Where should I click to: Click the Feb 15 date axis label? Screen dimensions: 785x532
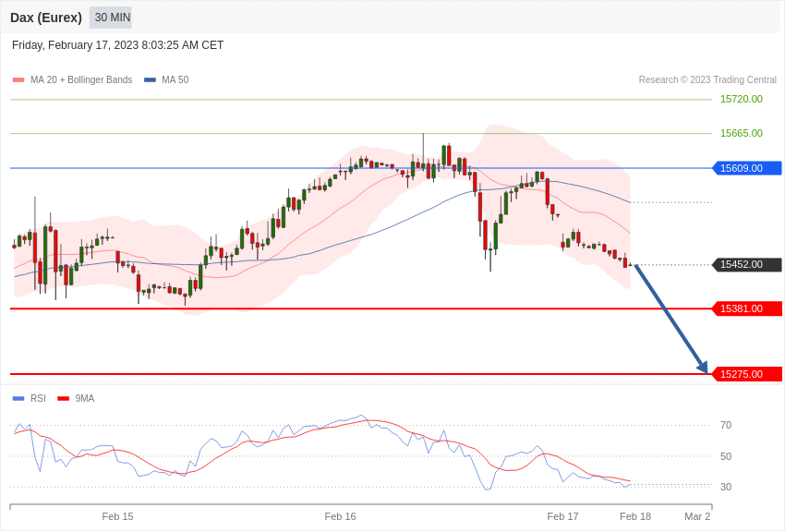pos(117,516)
